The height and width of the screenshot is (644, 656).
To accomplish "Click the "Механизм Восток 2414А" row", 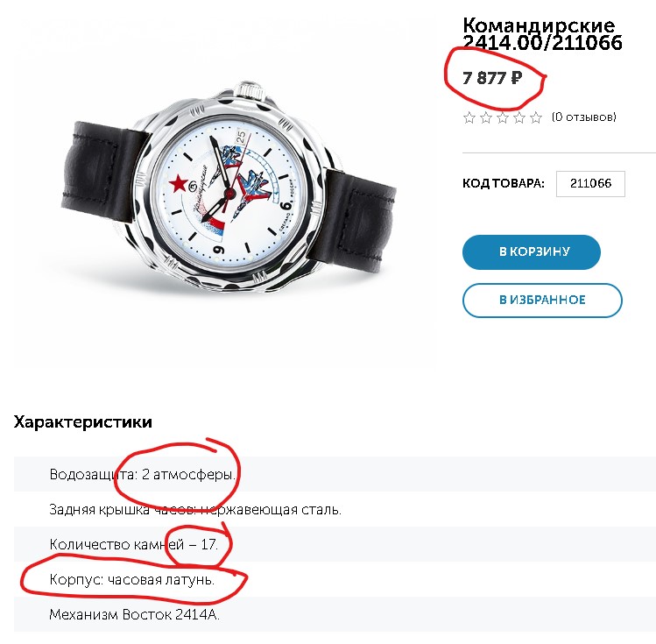I will click(x=135, y=614).
